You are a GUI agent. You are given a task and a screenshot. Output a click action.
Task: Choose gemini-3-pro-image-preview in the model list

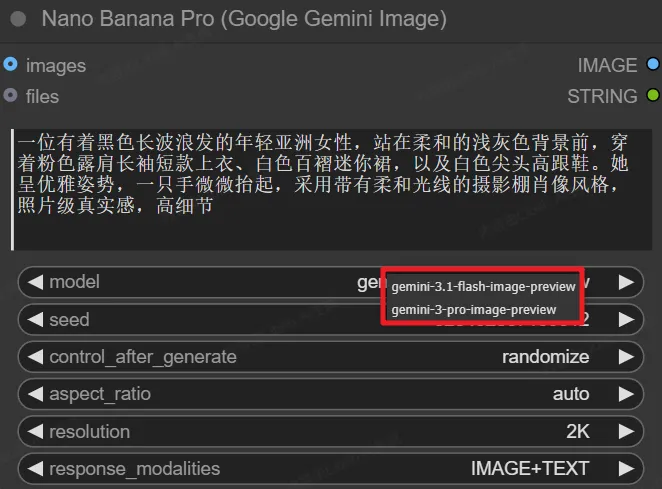point(473,309)
